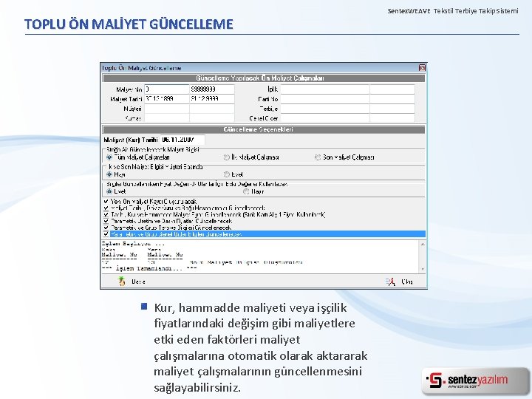The width and height of the screenshot is (532, 399).
Task: Toggle Parametrik ve Grup Terbiye Bilgileri checkbox
Action: (106, 228)
